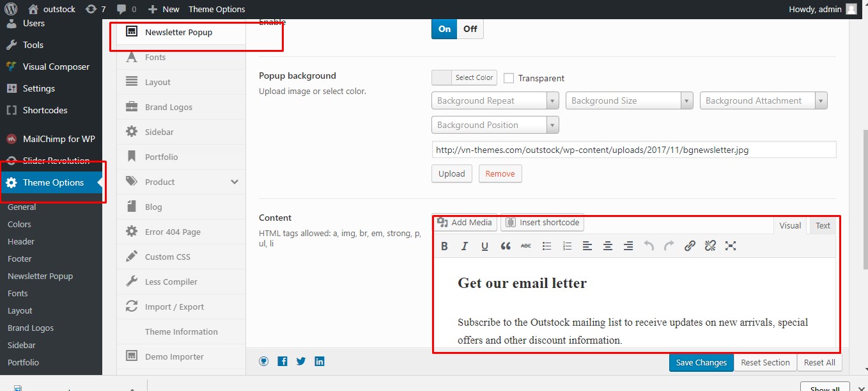Viewport: 868px width, 391px height.
Task: Open the Background Repeat dropdown
Action: click(496, 101)
